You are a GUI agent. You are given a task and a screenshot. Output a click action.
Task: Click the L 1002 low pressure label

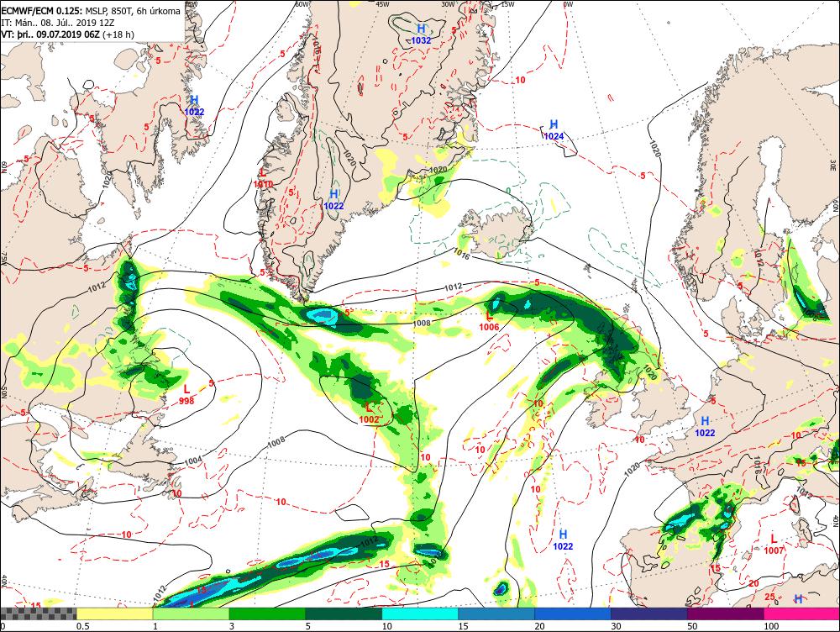click(369, 413)
